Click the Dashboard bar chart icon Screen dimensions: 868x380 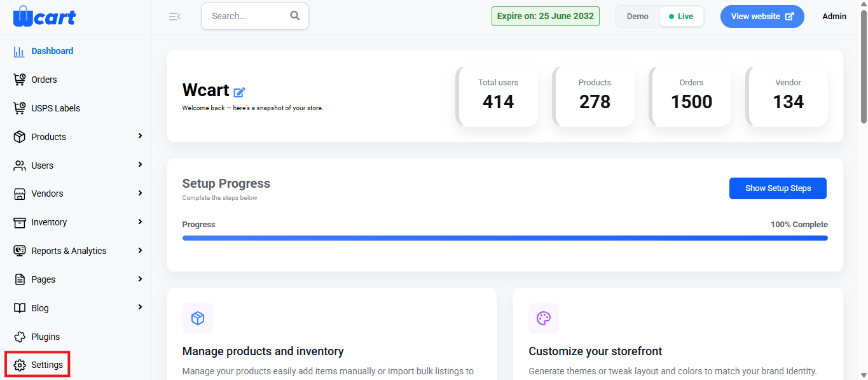[20, 52]
